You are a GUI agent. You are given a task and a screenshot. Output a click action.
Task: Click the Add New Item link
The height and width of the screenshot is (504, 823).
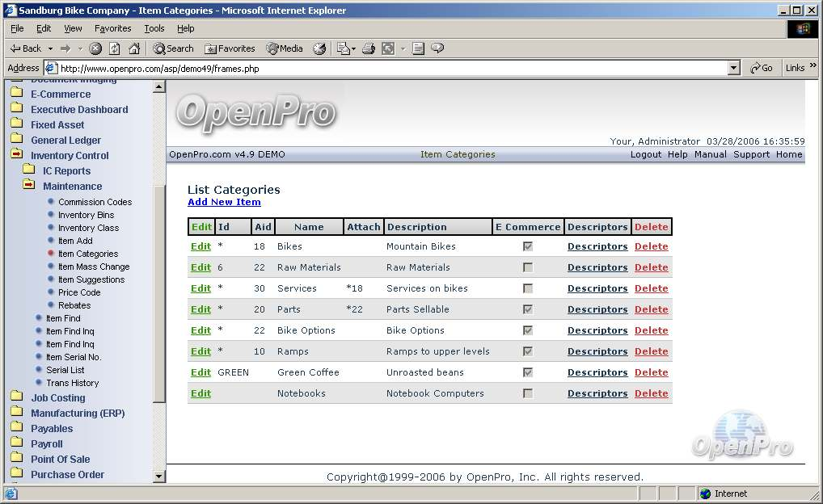(x=224, y=202)
